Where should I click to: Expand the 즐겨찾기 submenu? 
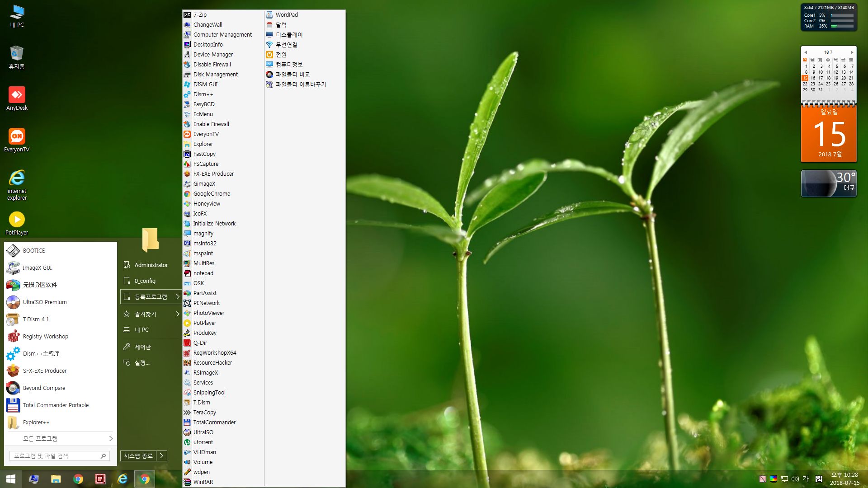click(x=151, y=314)
